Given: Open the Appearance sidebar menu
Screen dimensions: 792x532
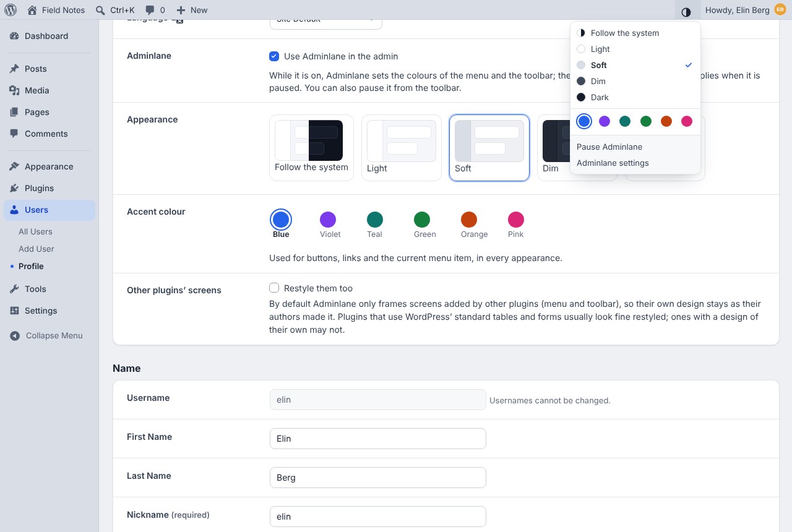Looking at the screenshot, I should pyautogui.click(x=49, y=166).
